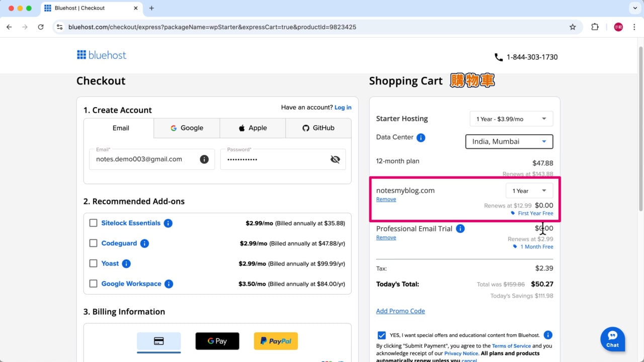Click into the Email input field
644x362 pixels.
[146, 159]
